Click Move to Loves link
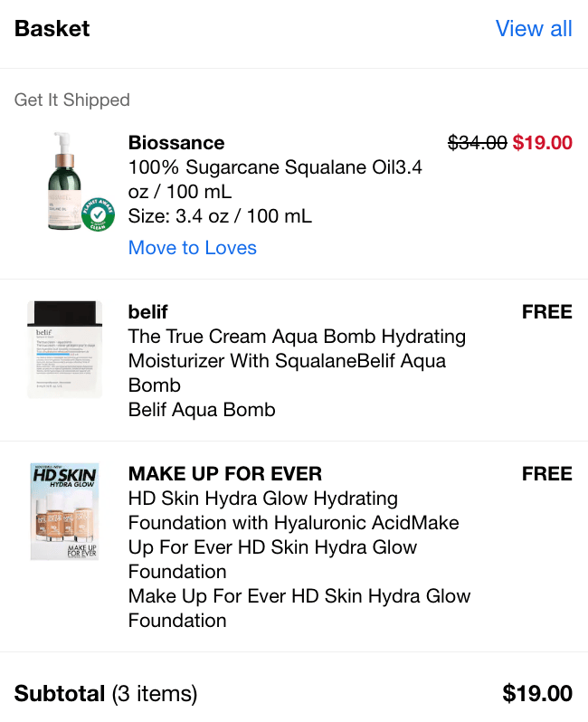The width and height of the screenshot is (588, 722). (192, 248)
